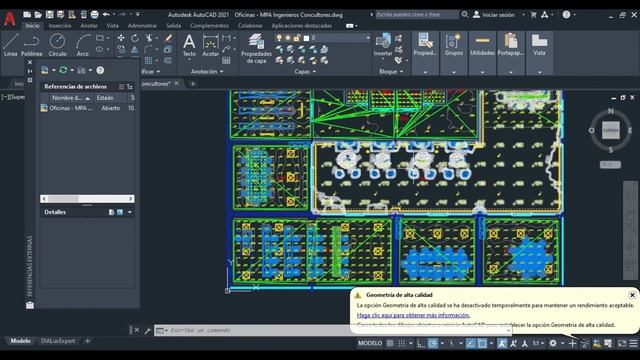Select the Fillet (Empalme) tool
The image size is (640, 360).
[148, 49]
